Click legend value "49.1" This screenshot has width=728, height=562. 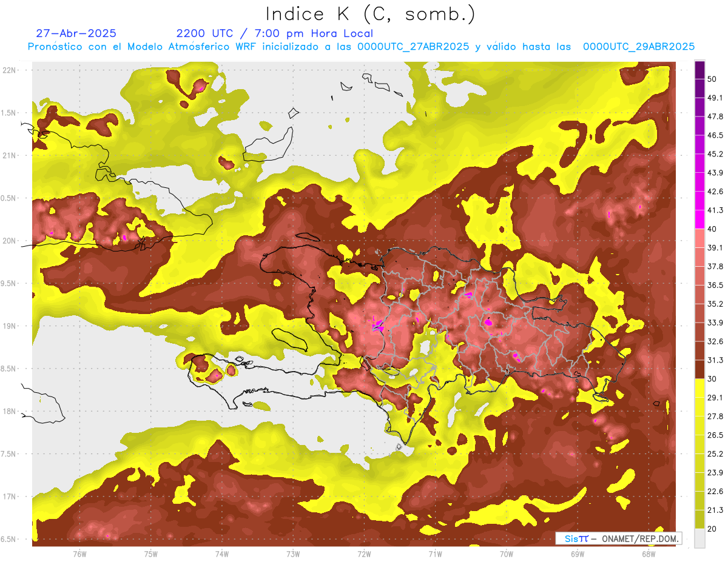715,98
